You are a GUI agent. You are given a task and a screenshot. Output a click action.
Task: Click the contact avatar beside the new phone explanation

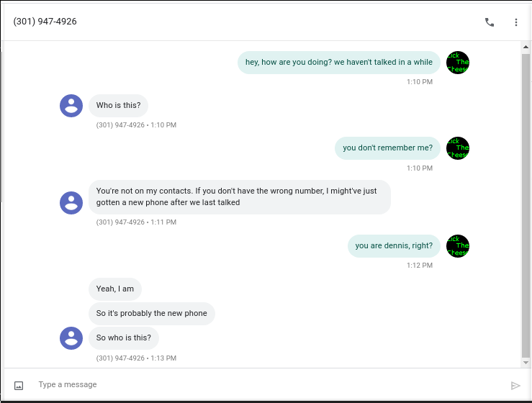pyautogui.click(x=71, y=203)
